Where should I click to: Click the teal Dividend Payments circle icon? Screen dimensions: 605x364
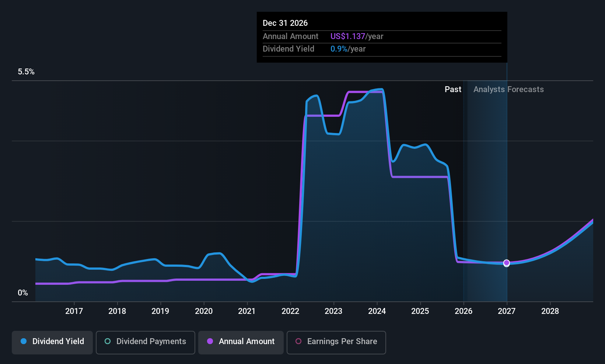click(x=108, y=342)
